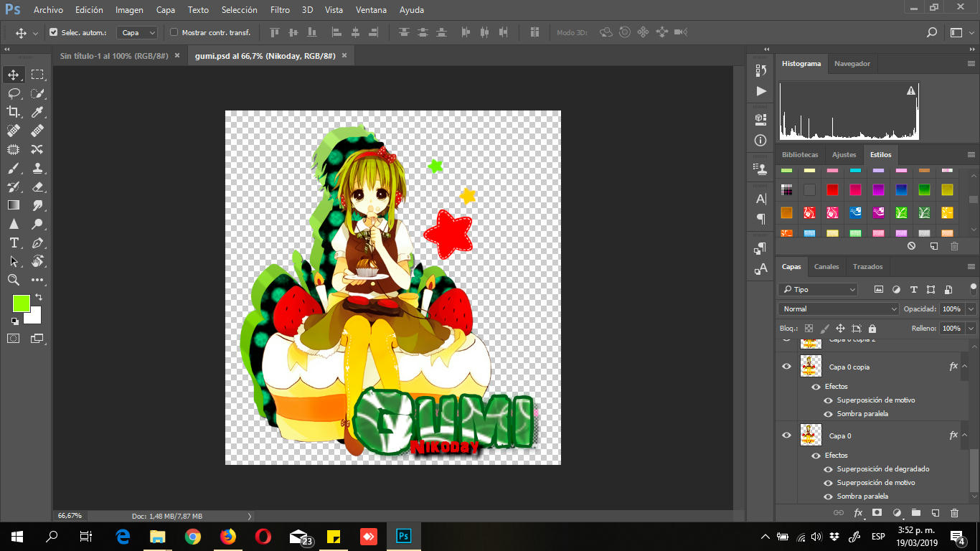Swap foreground and background colors

coord(39,297)
